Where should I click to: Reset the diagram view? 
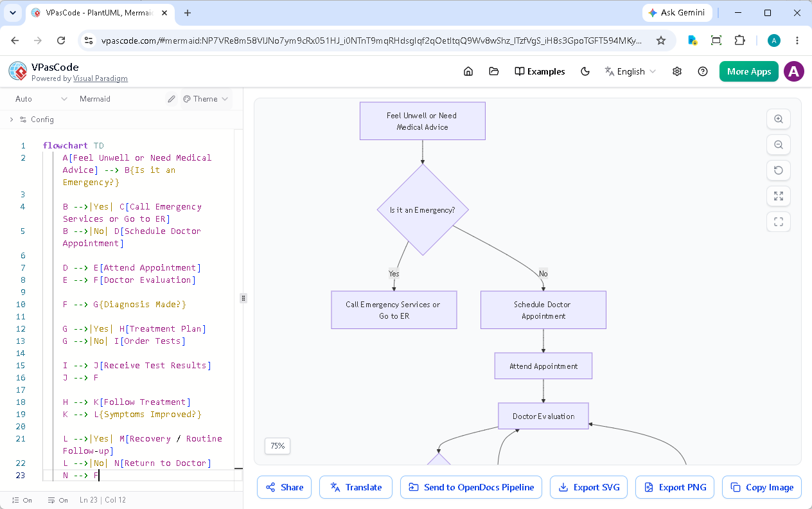(779, 170)
